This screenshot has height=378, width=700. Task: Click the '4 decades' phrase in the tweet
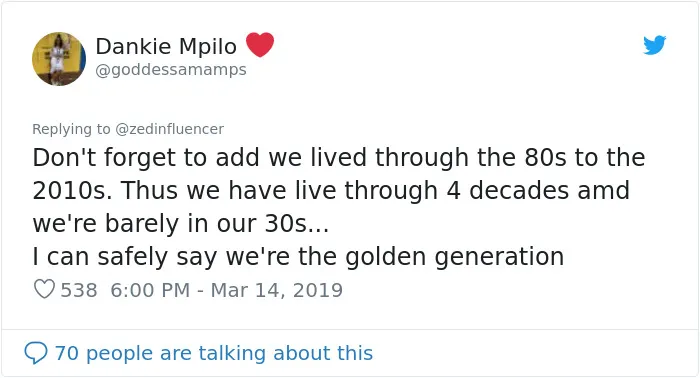click(508, 191)
